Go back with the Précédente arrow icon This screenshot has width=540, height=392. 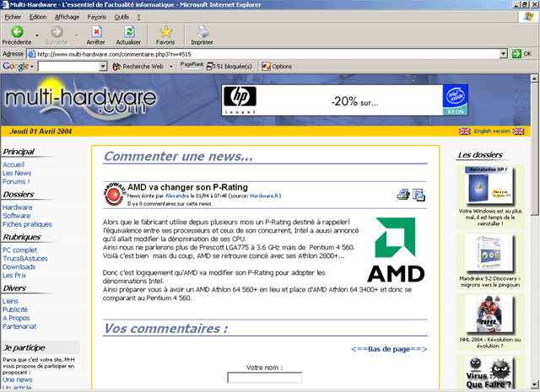tap(17, 32)
